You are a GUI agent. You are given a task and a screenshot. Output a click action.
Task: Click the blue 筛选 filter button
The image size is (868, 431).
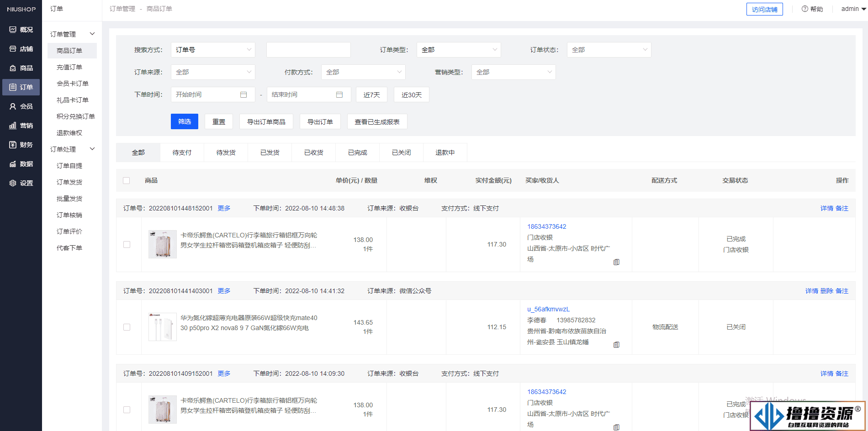point(185,121)
